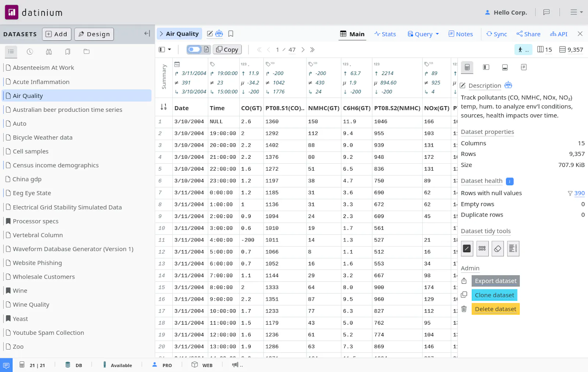Click the row sort icon above row numbers
588x372 pixels.
coord(164,107)
